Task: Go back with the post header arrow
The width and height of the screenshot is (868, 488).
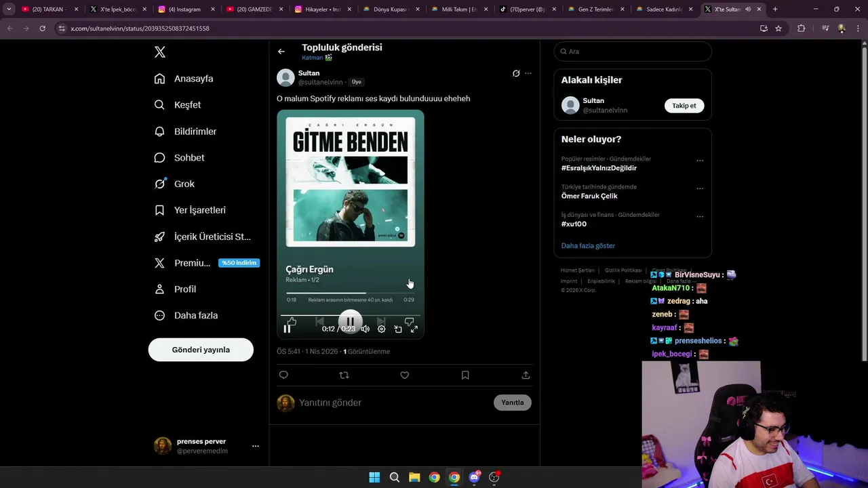Action: 281,52
